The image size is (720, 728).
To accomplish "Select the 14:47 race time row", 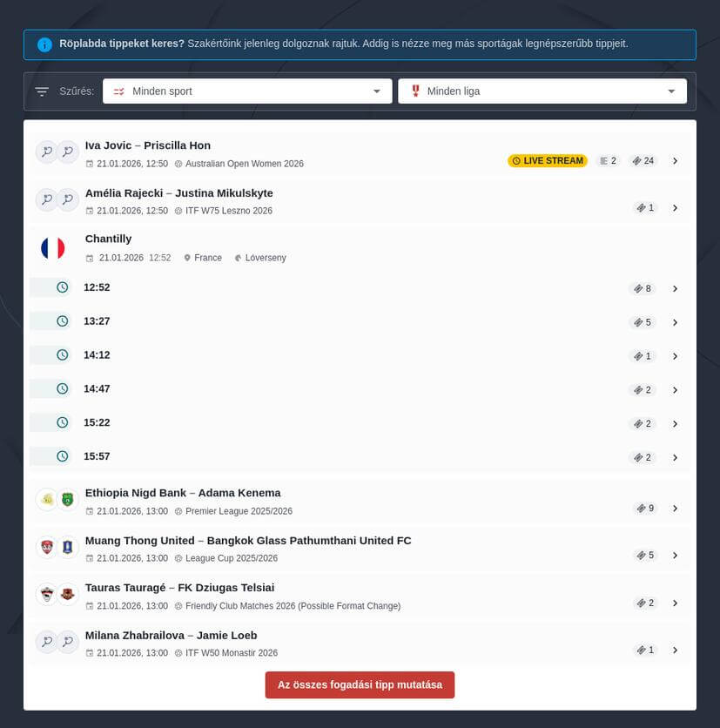I will pos(97,389).
